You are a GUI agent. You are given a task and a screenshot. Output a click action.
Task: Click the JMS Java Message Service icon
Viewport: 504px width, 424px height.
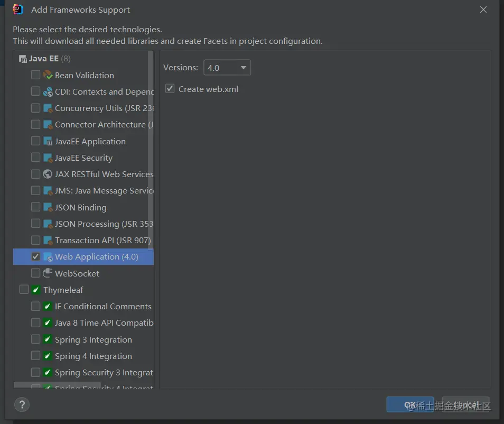click(48, 191)
